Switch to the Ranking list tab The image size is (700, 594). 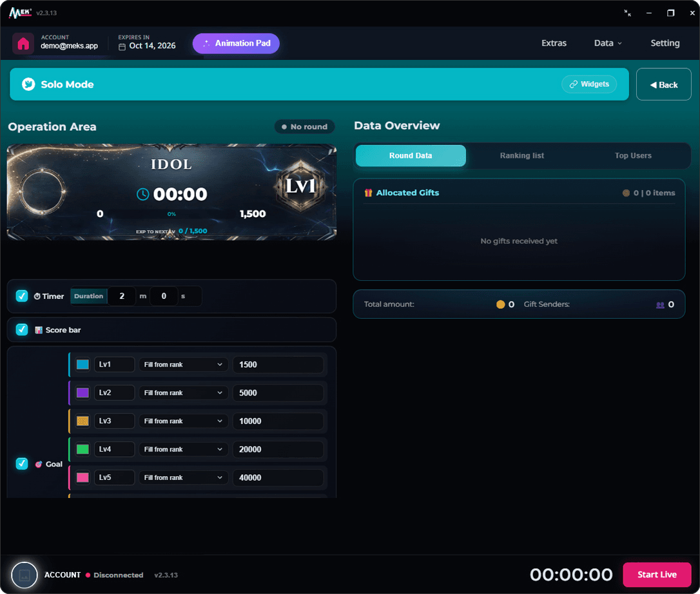click(521, 156)
